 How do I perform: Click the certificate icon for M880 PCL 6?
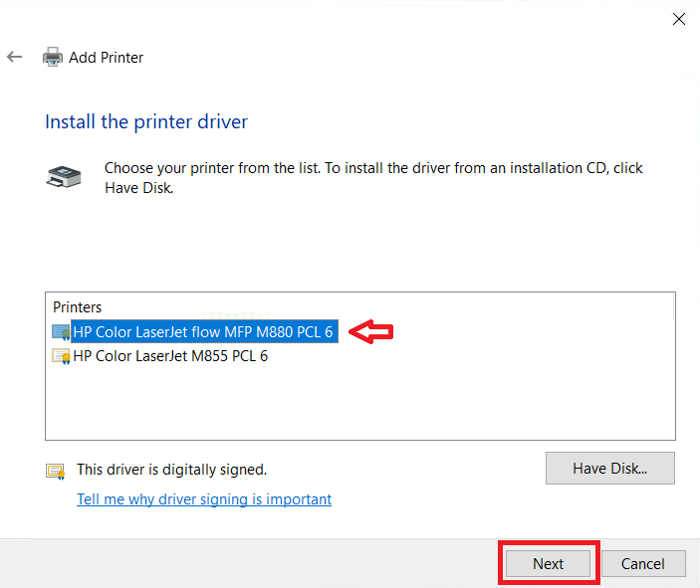click(61, 332)
